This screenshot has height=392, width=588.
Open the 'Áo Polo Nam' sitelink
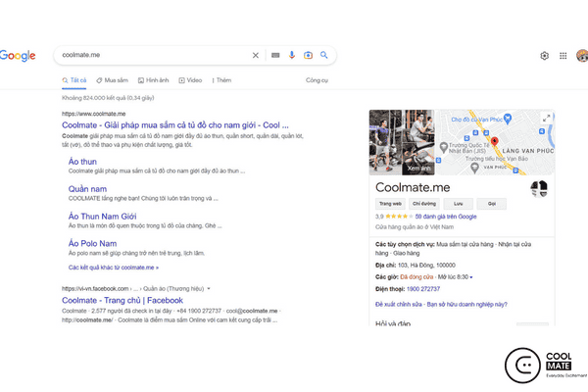pos(95,242)
